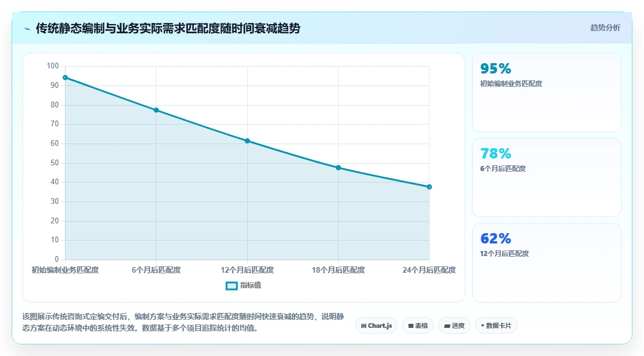Click the data point at 12个月后匹配度
The width and height of the screenshot is (644, 356).
coord(247,141)
